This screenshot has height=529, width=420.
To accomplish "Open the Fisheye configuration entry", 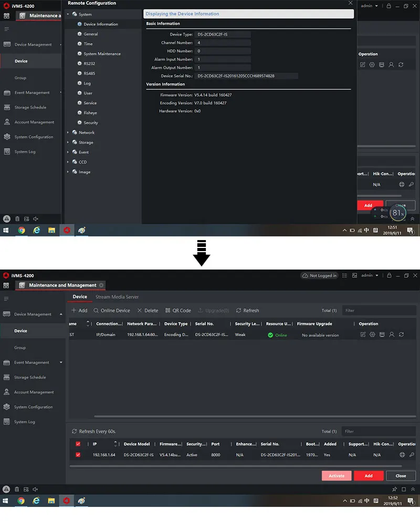I will point(90,113).
